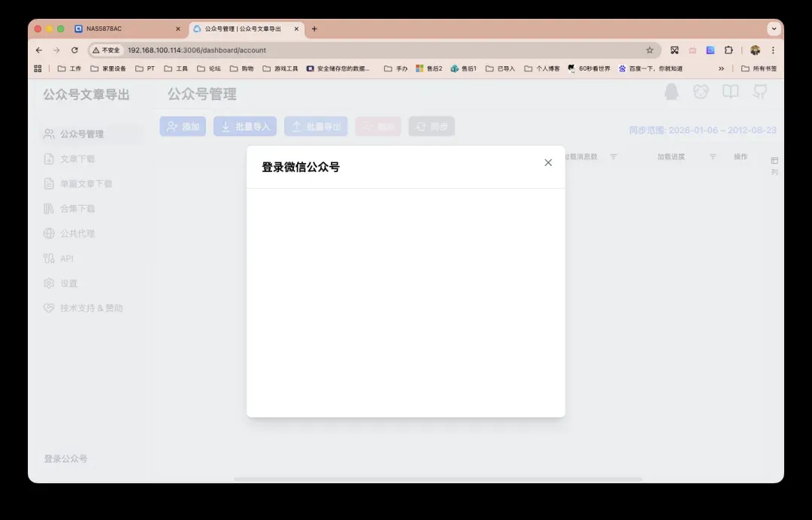
Task: Click the 批量导入 button
Action: (245, 127)
